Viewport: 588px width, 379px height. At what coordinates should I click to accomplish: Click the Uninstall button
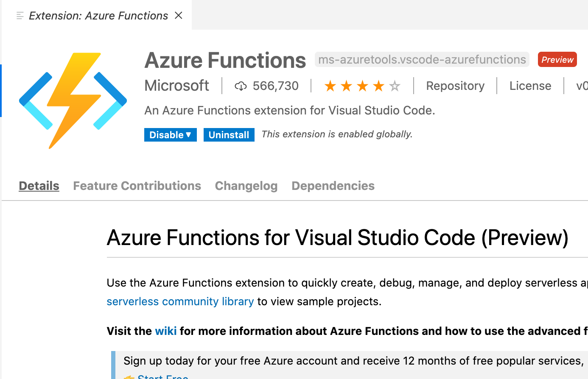tap(229, 134)
